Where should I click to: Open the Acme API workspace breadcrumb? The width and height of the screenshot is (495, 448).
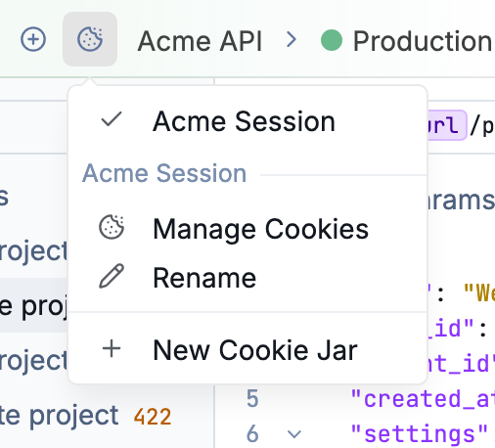point(200,41)
